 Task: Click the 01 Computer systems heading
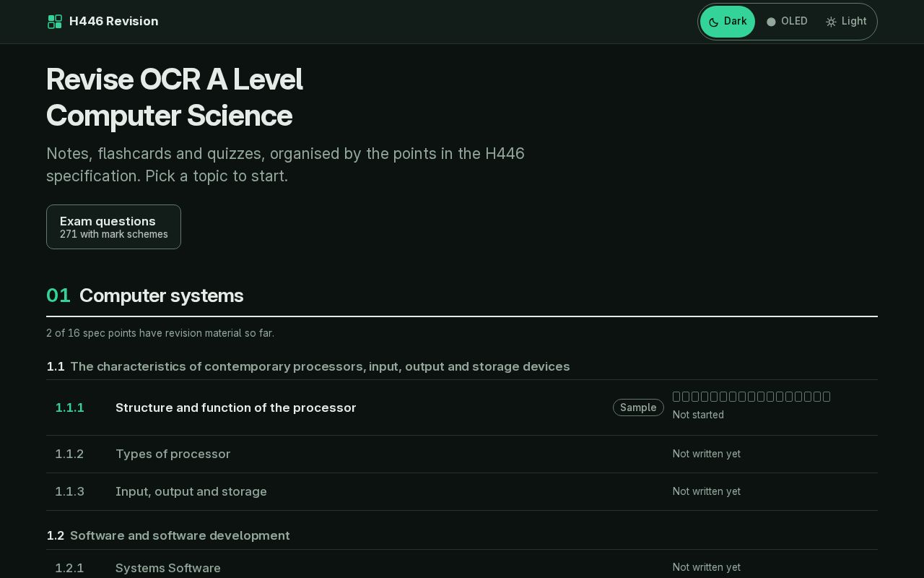[x=145, y=296]
